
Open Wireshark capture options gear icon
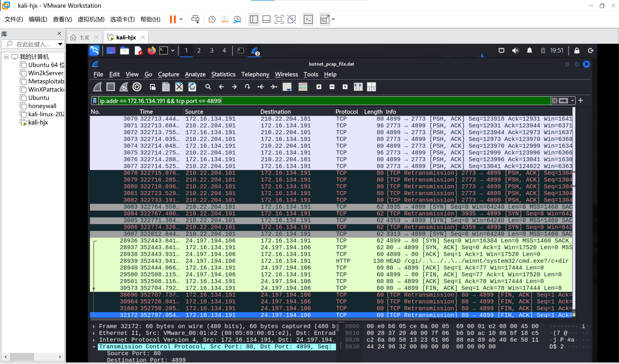coord(137,87)
